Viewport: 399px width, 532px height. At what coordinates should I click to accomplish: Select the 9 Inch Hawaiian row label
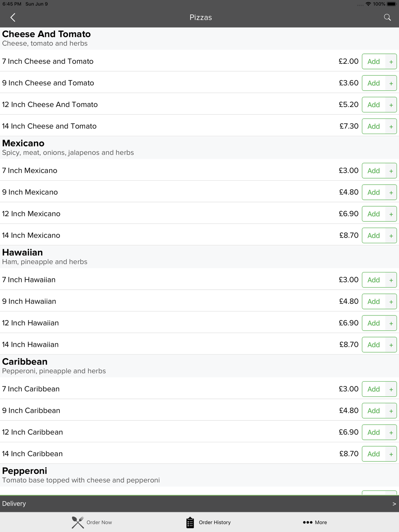click(29, 301)
